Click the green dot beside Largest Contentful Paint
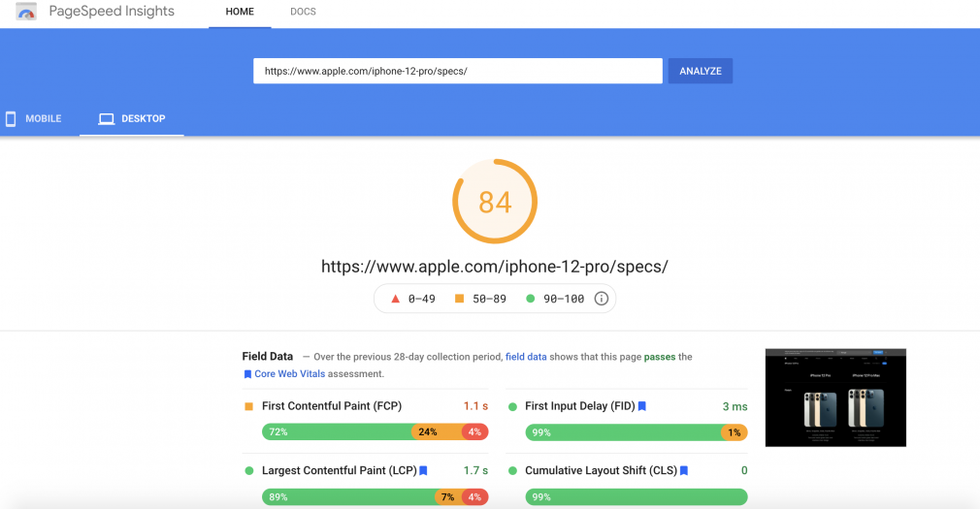Screen dimensions: 980x509 click(x=248, y=471)
